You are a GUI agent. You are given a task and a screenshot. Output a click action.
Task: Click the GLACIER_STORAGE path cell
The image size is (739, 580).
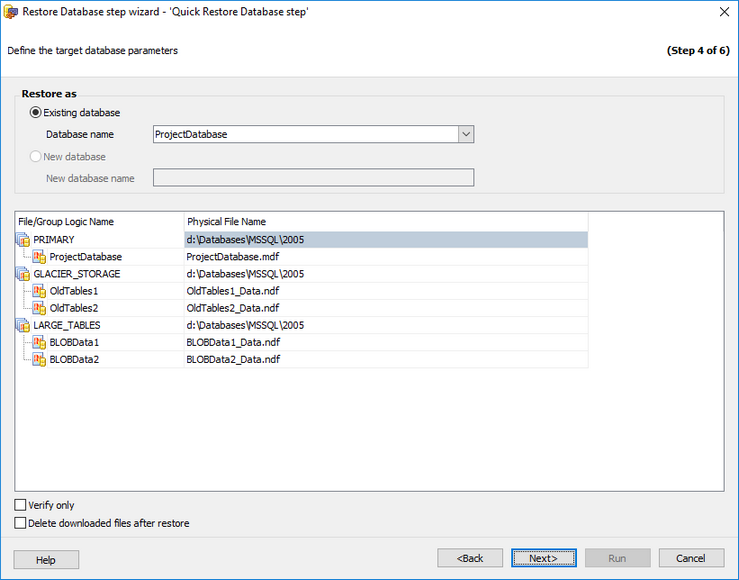pyautogui.click(x=386, y=274)
